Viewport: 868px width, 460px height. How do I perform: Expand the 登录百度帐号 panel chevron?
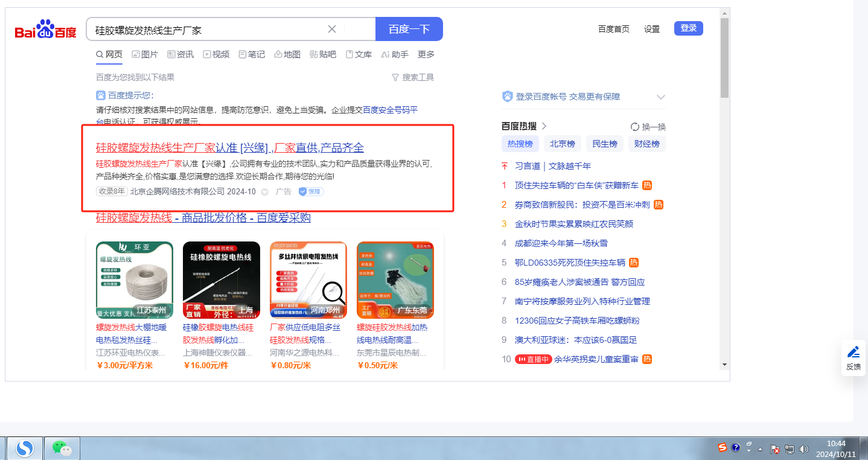coord(660,97)
